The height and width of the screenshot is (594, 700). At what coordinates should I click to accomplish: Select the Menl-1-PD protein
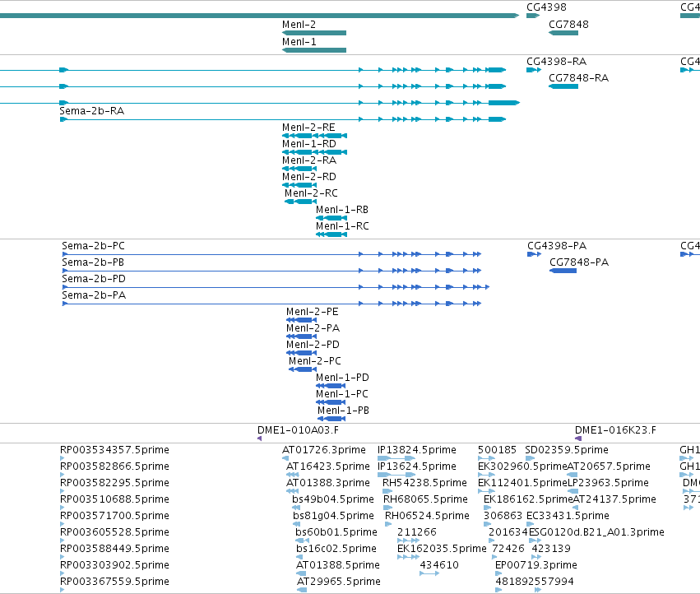331,386
